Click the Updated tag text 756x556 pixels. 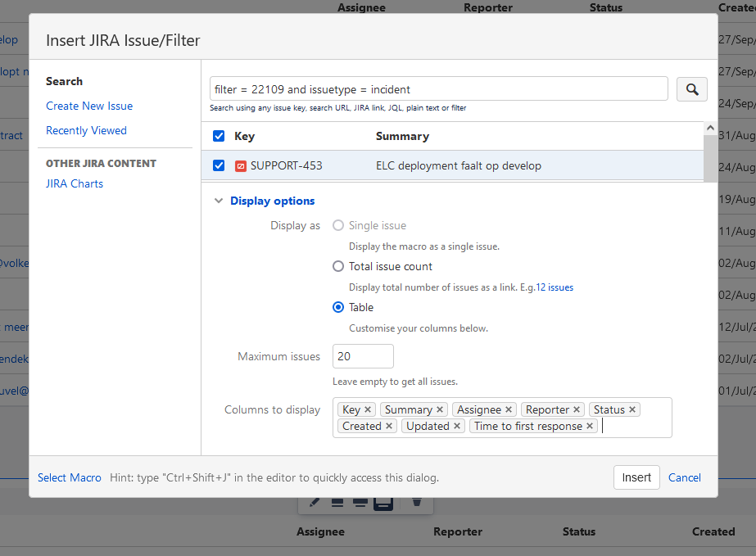[428, 426]
